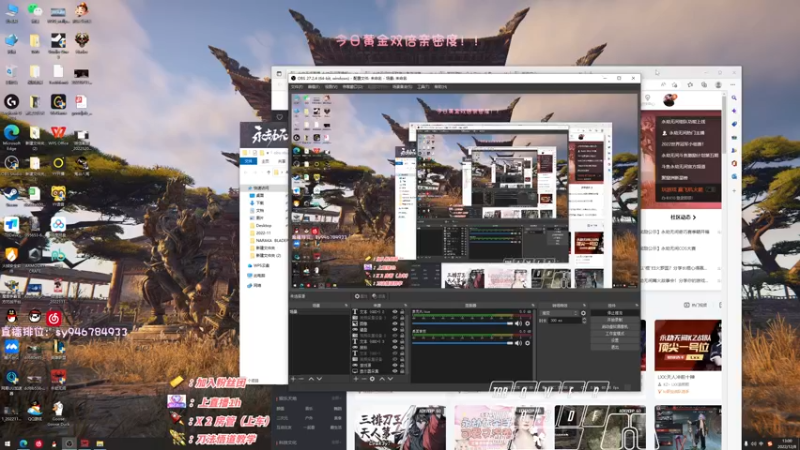Open the OBS scene transition type dropdown
Screen dimensions: 800x450
tap(559, 313)
